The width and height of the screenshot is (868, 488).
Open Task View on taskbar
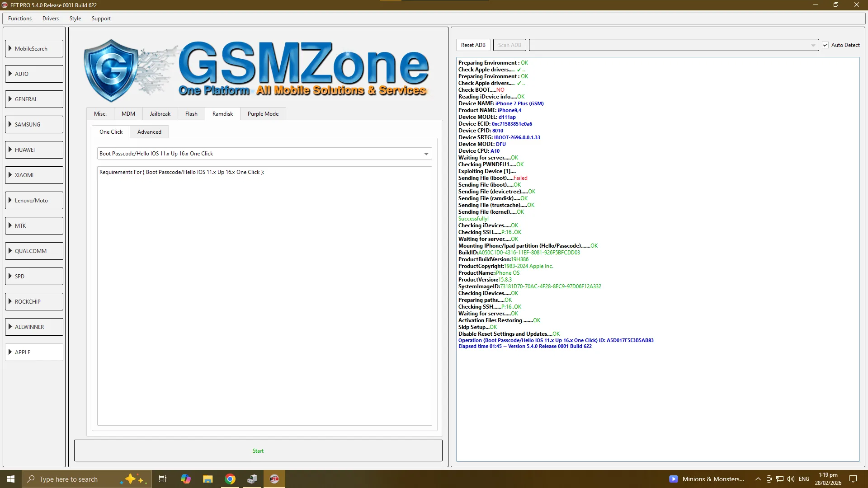tap(163, 479)
